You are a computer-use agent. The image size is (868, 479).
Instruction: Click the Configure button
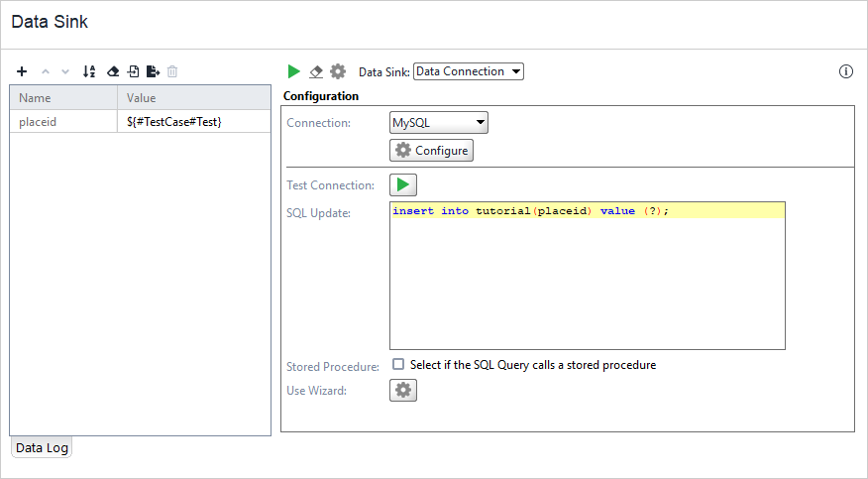[431, 151]
